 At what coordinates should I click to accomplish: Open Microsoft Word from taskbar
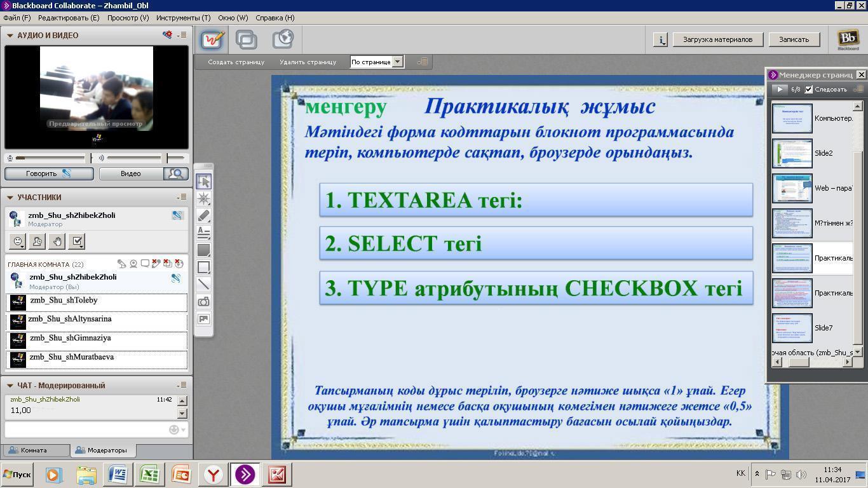[x=118, y=475]
